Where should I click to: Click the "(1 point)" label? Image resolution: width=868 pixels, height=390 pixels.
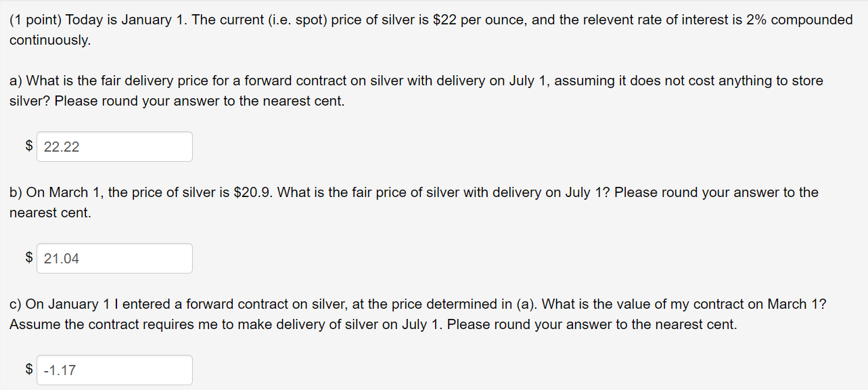(x=37, y=20)
